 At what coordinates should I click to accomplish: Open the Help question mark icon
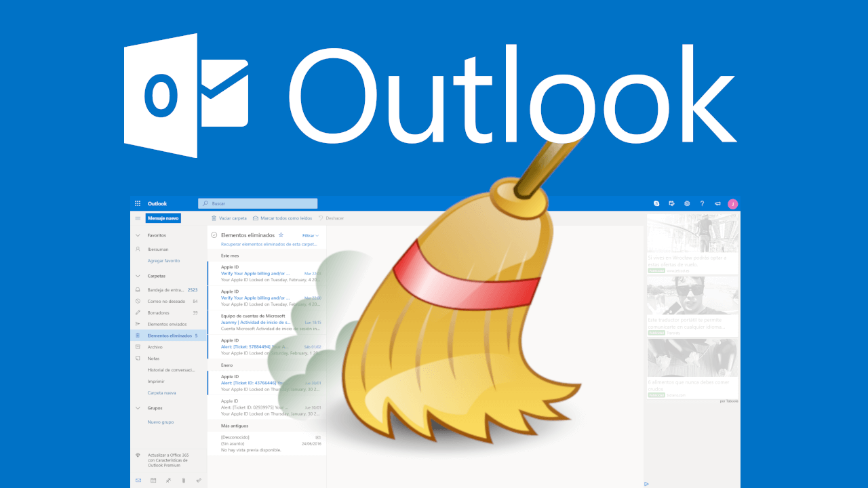coord(702,203)
